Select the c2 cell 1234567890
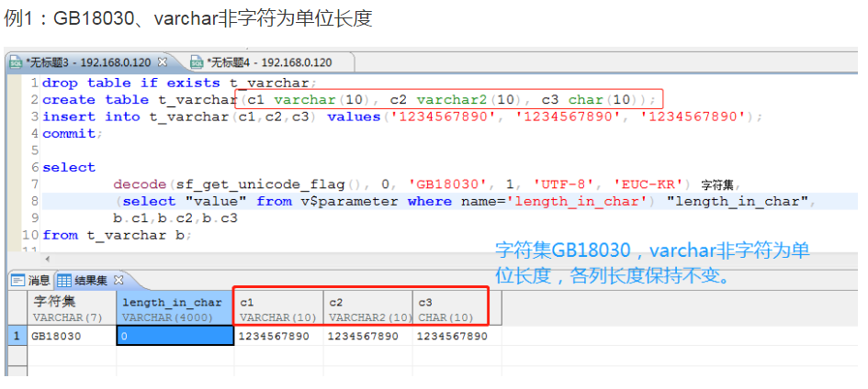The image size is (868, 389). point(368,336)
